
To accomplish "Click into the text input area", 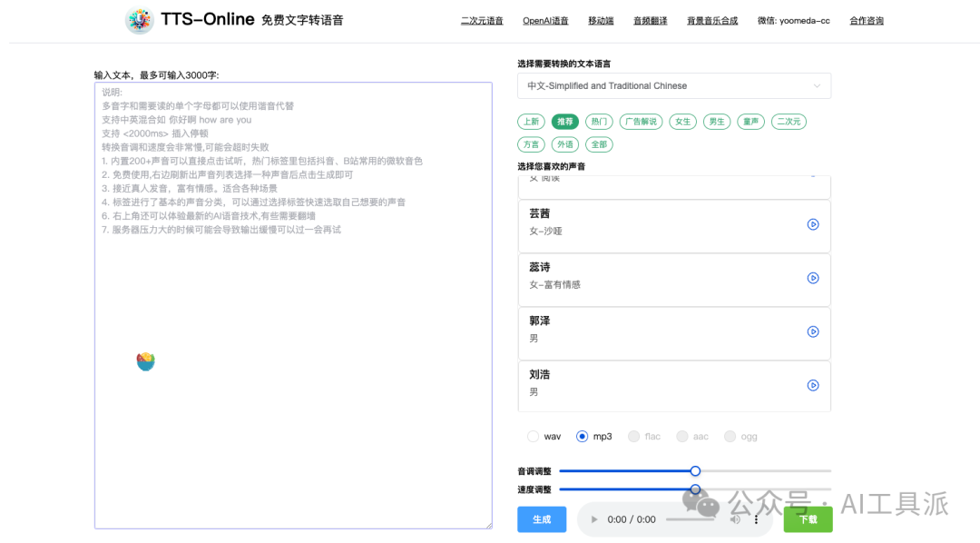I will [x=293, y=305].
